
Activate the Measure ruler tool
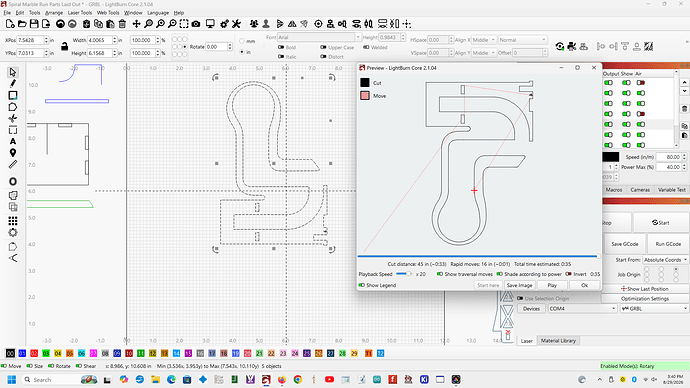(x=13, y=165)
